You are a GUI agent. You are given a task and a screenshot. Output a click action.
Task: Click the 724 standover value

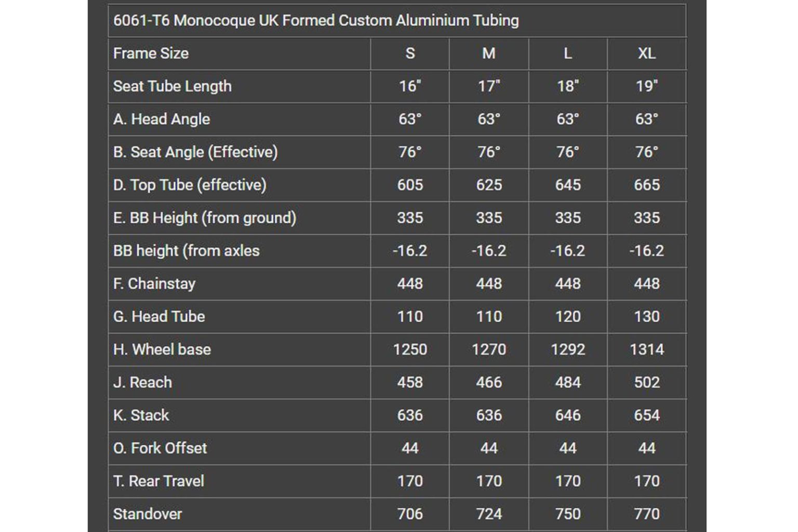coord(489,514)
